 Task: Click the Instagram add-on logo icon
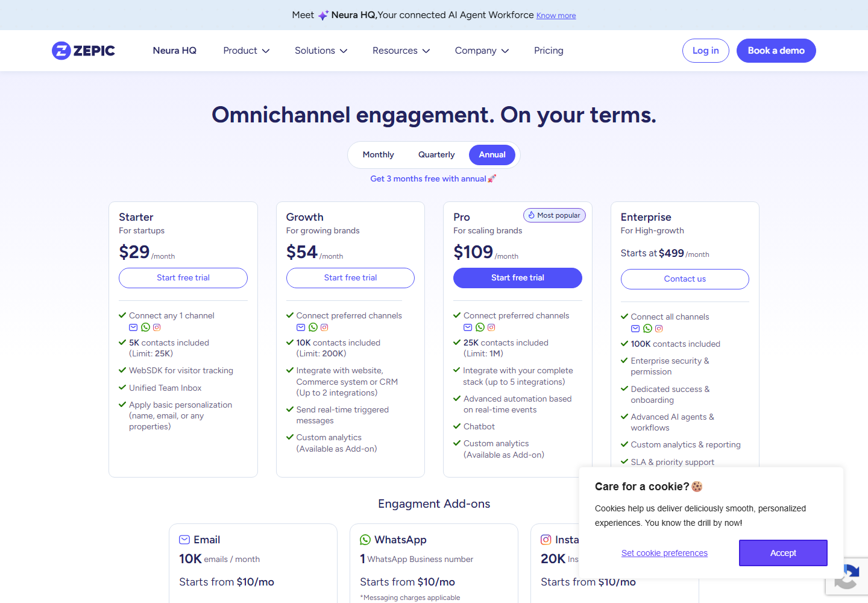pyautogui.click(x=546, y=540)
